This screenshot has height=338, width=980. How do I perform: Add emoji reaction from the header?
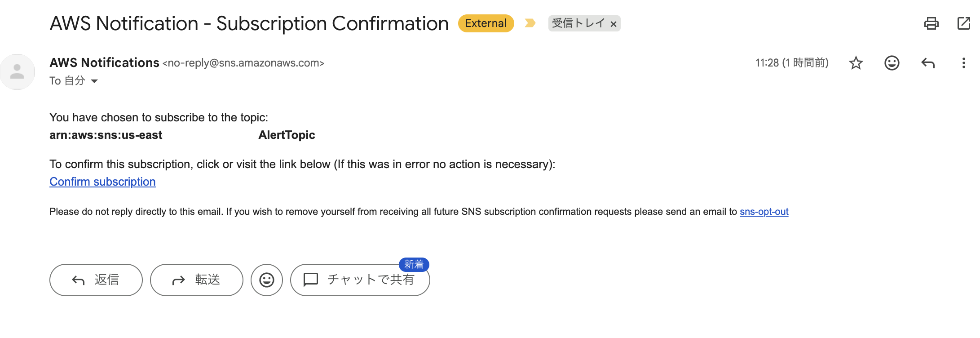(x=892, y=63)
